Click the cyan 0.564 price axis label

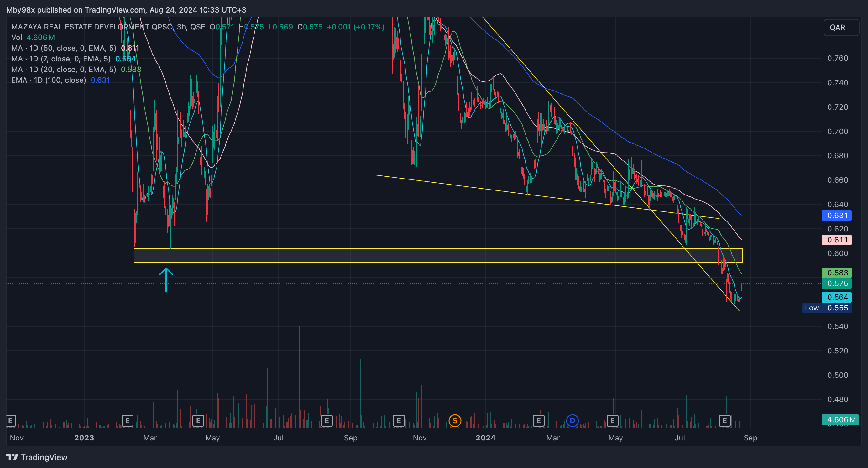pos(837,297)
